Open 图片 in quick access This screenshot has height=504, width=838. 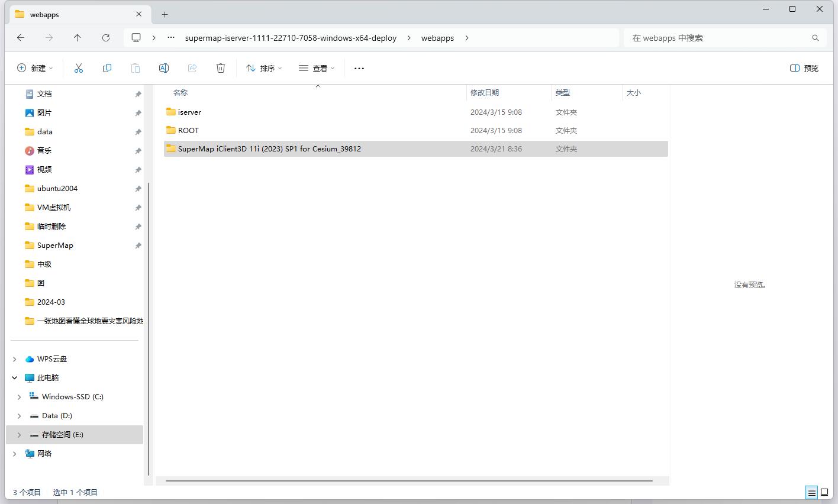pos(44,113)
